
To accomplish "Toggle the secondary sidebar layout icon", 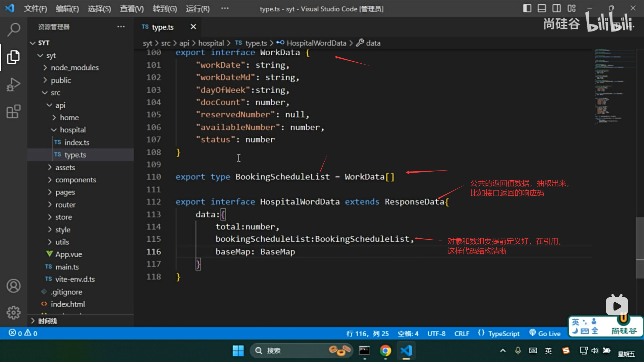I will point(556,8).
